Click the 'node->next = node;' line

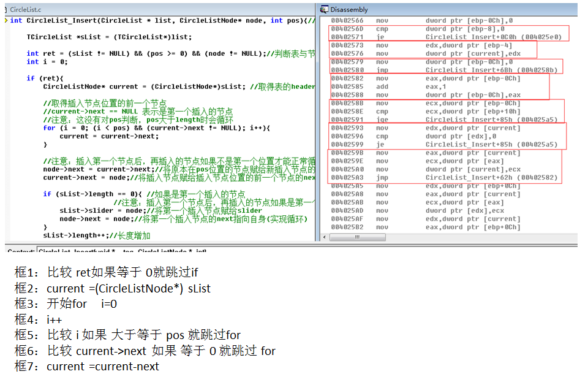point(183,218)
